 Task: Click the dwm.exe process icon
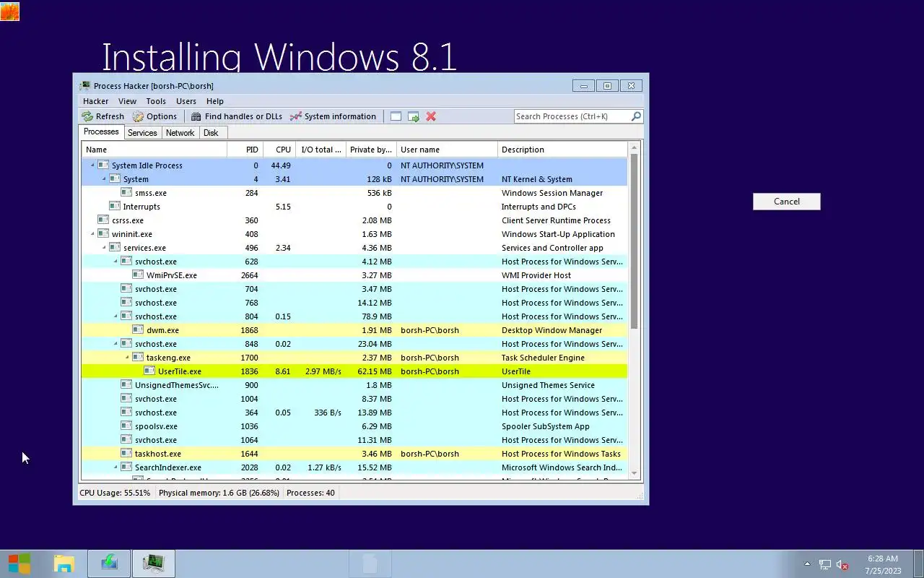[x=138, y=330]
